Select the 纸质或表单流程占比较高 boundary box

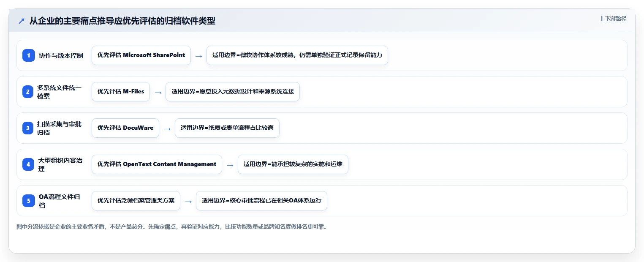[227, 128]
